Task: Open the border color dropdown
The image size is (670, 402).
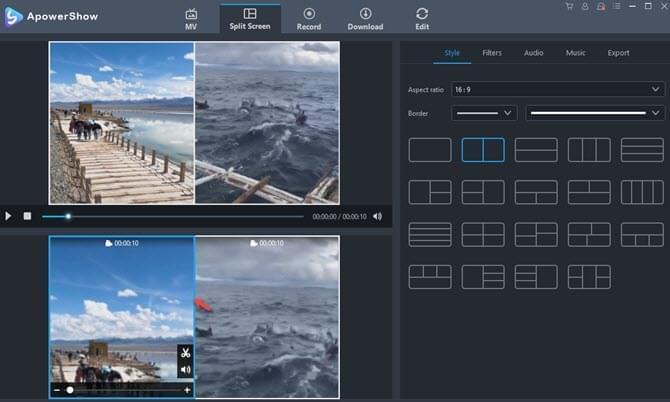Action: click(595, 113)
